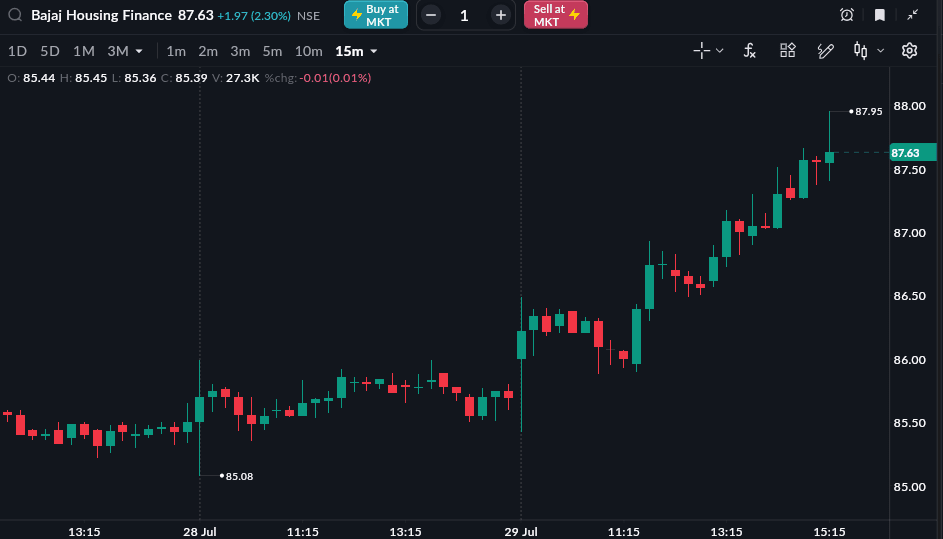
Task: Set candle interval to 3m
Action: pos(240,51)
